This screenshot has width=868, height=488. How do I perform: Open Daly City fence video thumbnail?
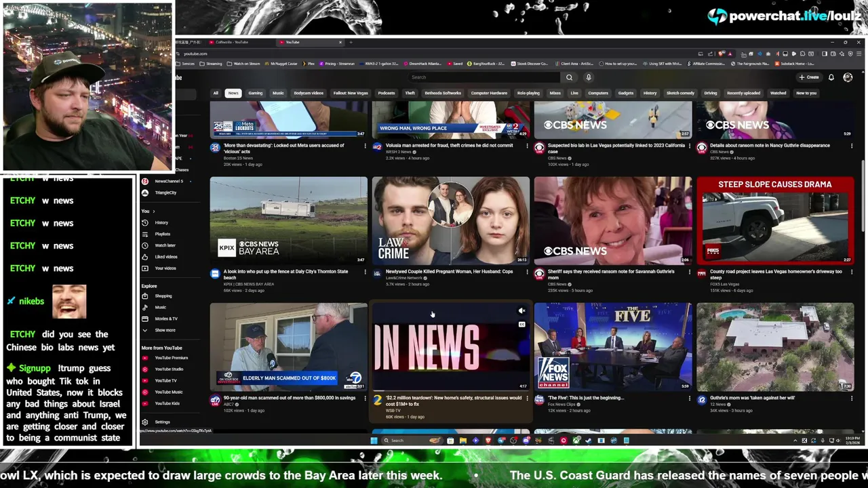pos(289,220)
